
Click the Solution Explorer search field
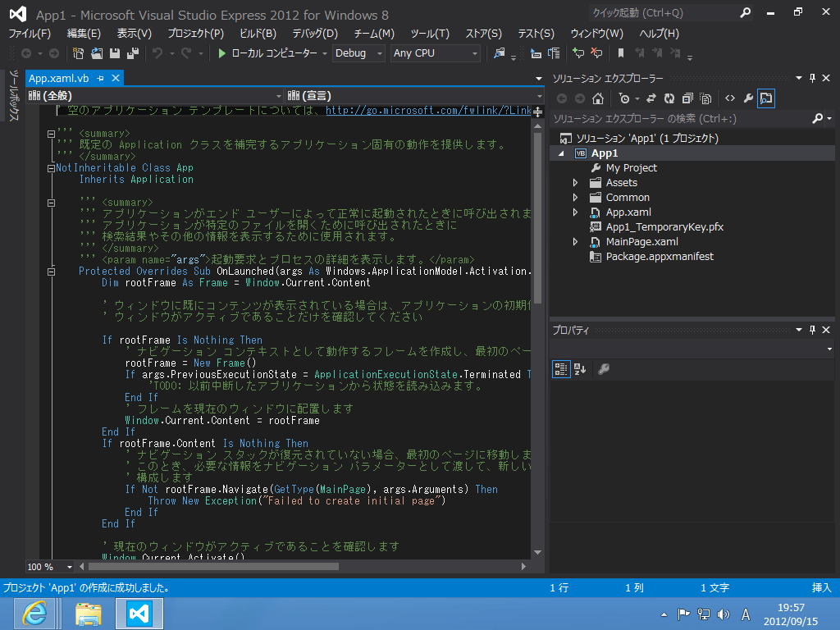click(682, 118)
